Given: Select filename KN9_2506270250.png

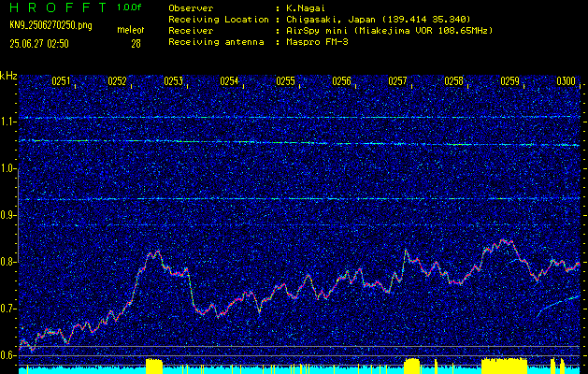Looking at the screenshot, I should pos(50,26).
